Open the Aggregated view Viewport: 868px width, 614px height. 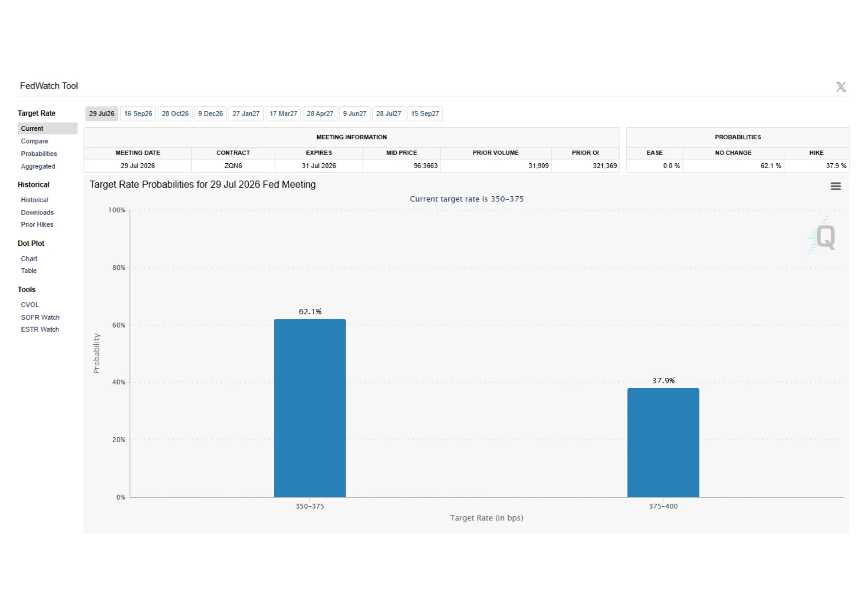point(38,166)
